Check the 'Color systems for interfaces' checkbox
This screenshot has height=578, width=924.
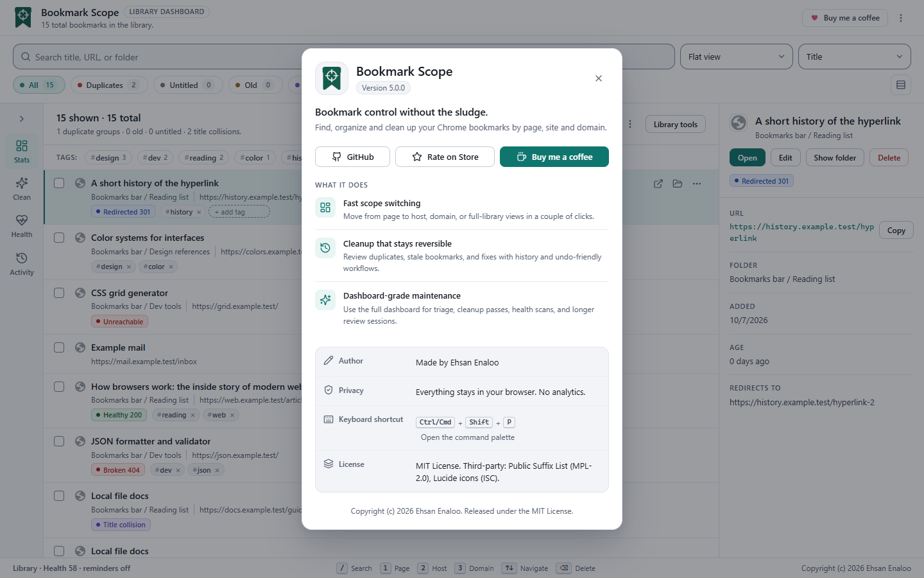tap(59, 238)
